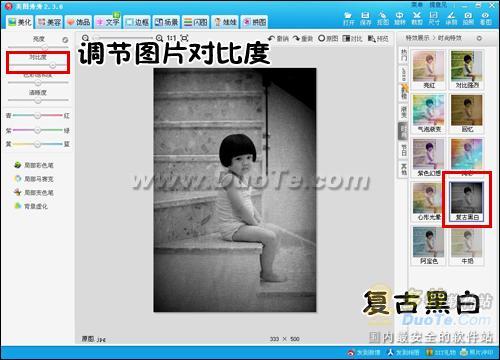
Task: Click the 尺寸 resize icon
Action: tap(434, 19)
